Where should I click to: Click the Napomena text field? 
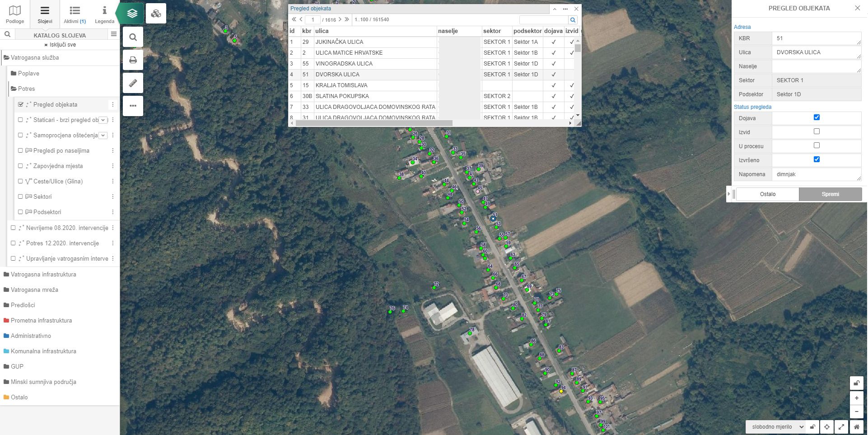816,174
